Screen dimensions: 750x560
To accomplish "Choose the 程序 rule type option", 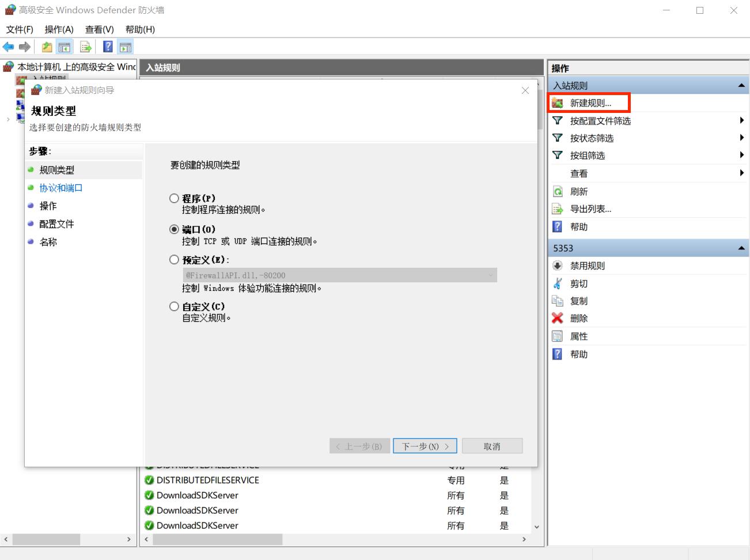I will pos(174,198).
